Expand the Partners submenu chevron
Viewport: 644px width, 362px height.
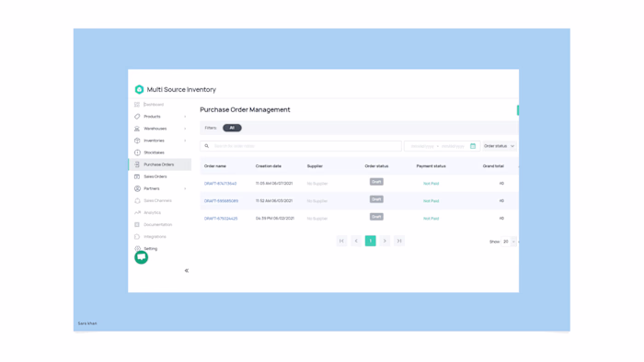click(x=185, y=188)
